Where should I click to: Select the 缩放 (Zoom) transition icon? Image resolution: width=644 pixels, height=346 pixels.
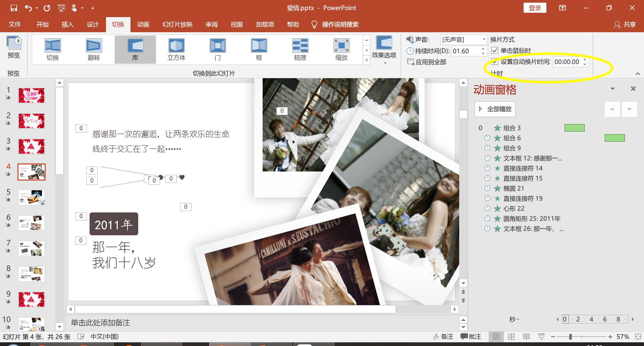click(341, 49)
